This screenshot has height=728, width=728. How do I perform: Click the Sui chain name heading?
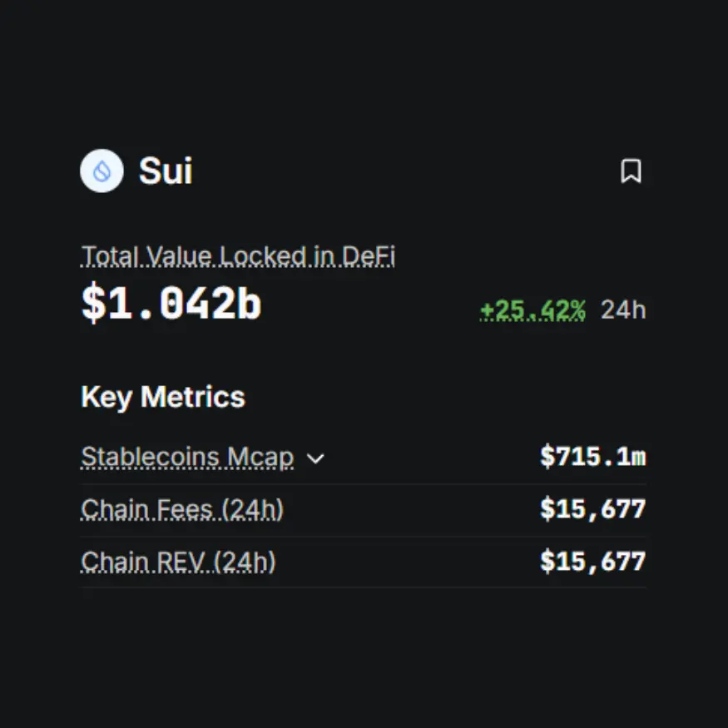coord(166,171)
